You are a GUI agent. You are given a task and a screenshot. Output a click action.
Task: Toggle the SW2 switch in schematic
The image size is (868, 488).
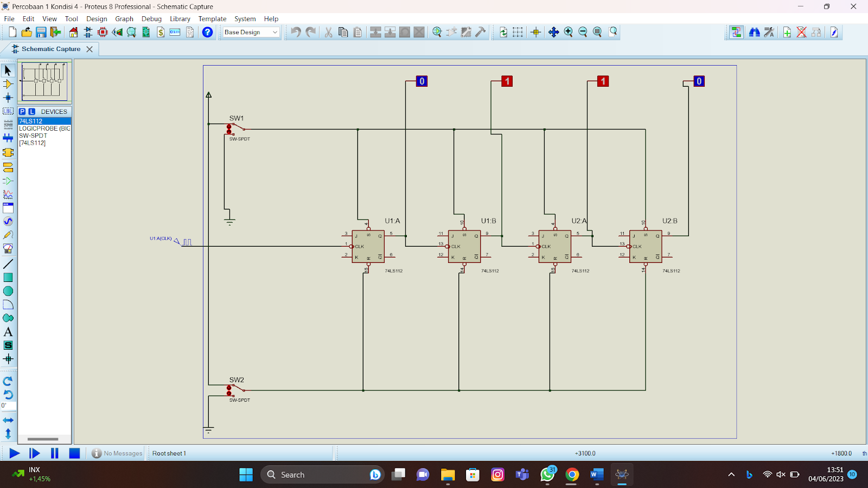[x=235, y=390]
